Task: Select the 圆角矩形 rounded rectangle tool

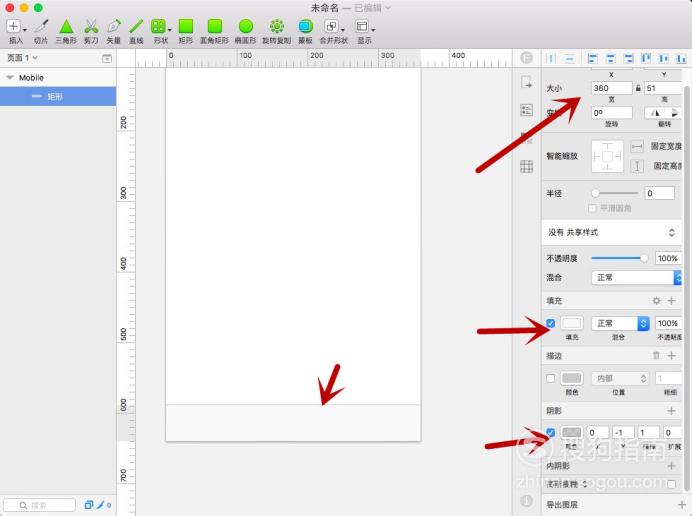Action: coord(214,31)
